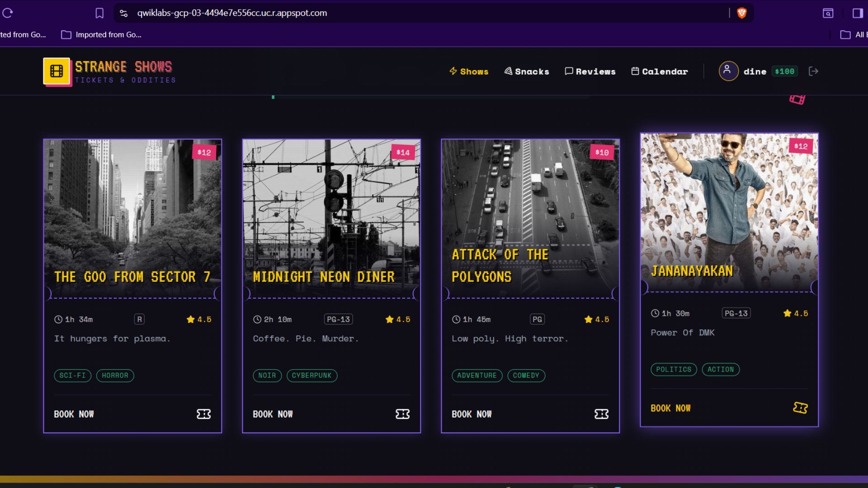Click the 1h 45m duration text
Screen dimensions: 868x488
click(476, 319)
